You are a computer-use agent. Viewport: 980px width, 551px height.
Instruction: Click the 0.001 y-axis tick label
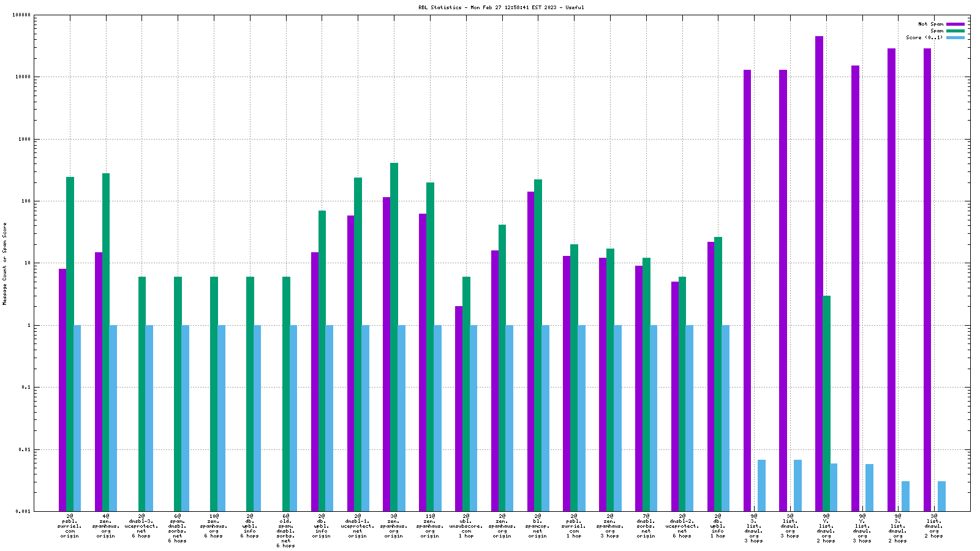24,512
